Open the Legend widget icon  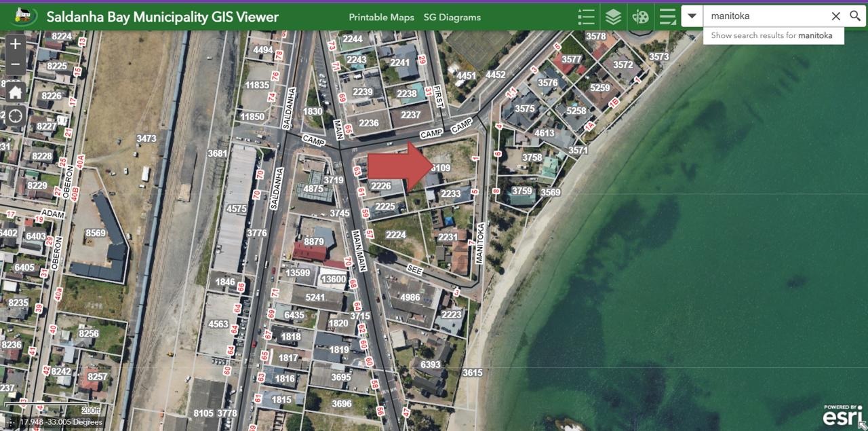point(587,16)
